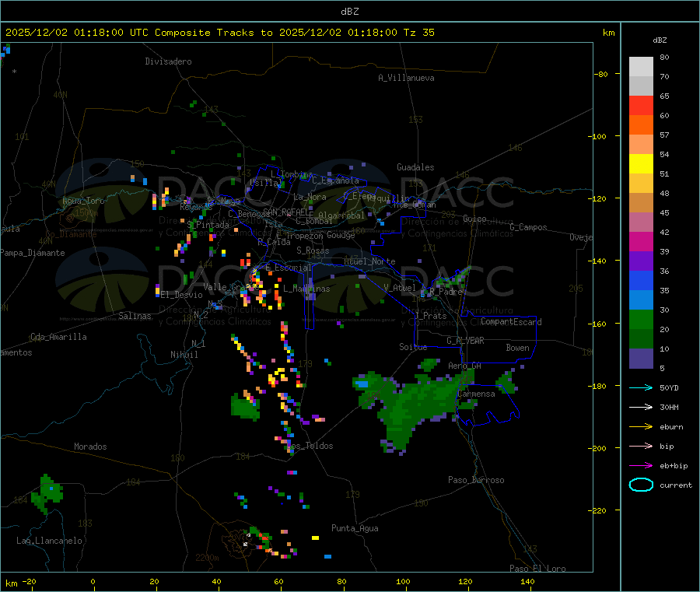Image resolution: width=700 pixels, height=592 pixels.
Task: Click the La_Nora map label
Action: click(310, 197)
